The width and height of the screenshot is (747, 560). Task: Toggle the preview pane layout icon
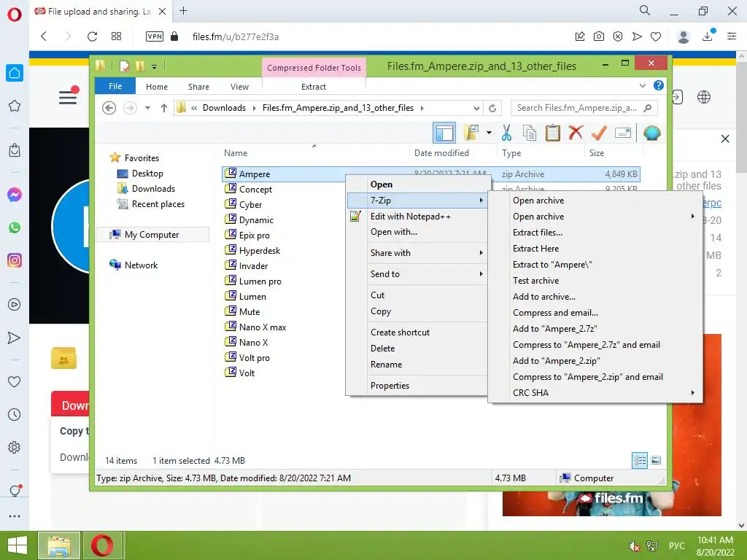click(x=444, y=133)
